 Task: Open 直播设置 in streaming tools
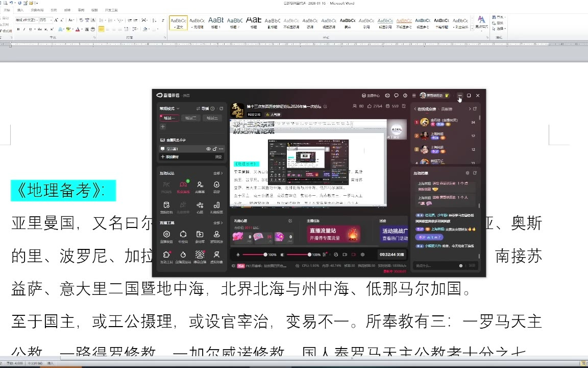166,236
